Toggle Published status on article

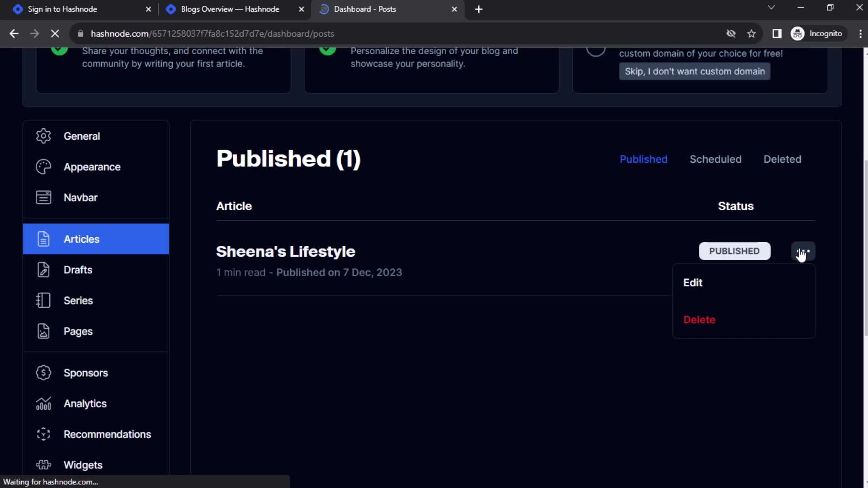735,251
